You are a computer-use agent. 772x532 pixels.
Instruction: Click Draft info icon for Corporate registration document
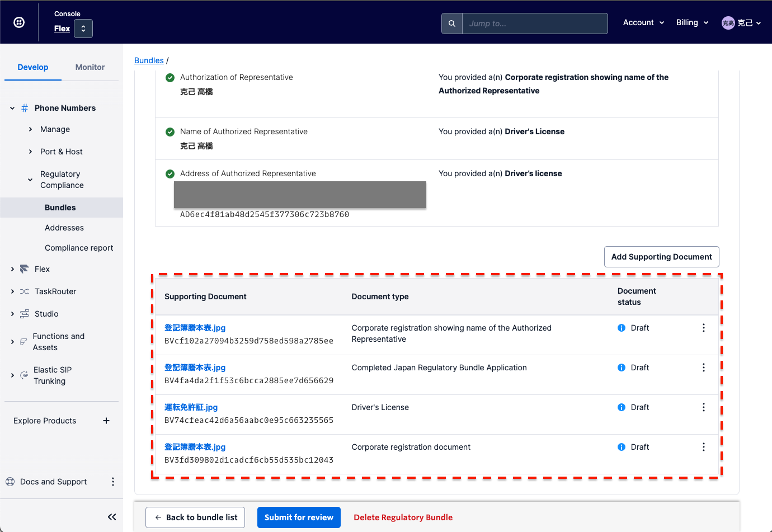tap(622, 447)
